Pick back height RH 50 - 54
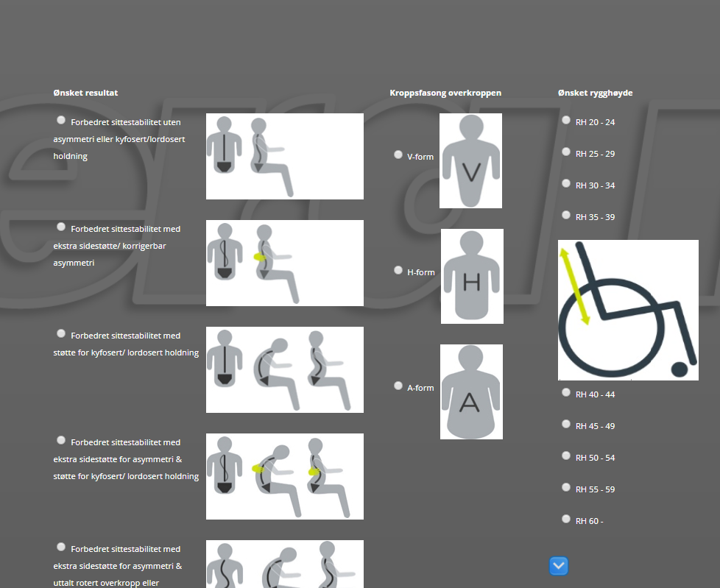720x588 pixels. (566, 456)
